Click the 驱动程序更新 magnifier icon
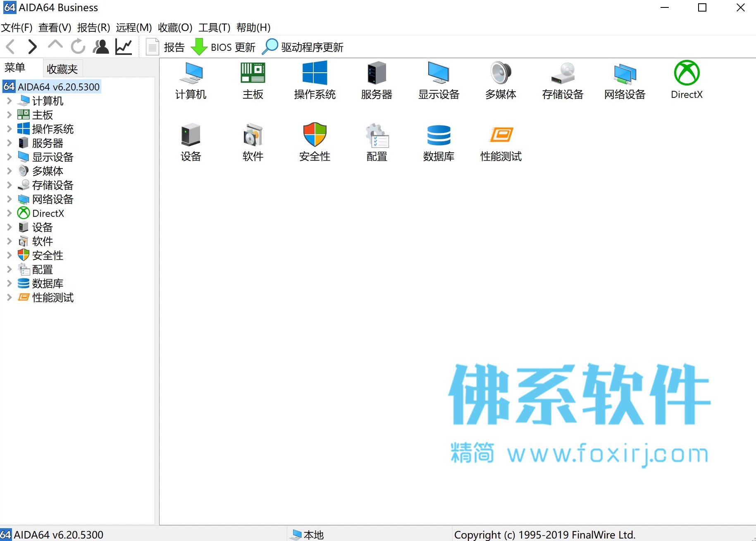 [x=270, y=47]
